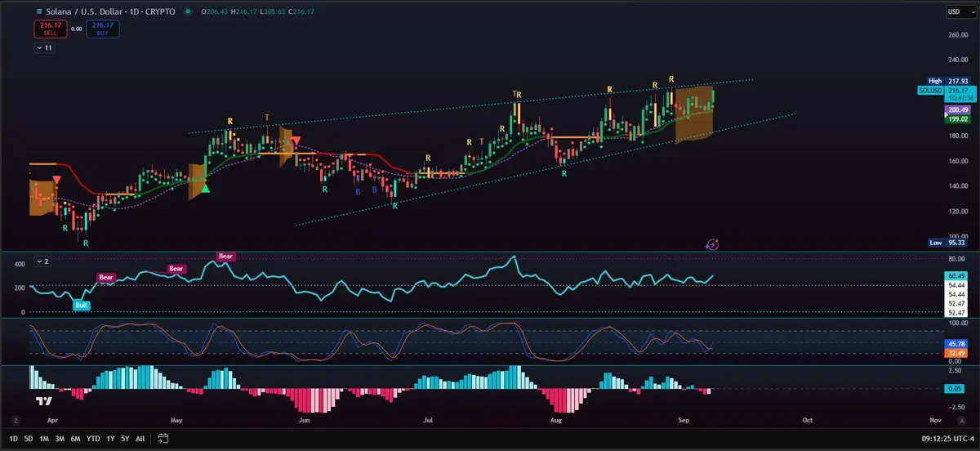Toggle auto-scale A button at bottom right
This screenshot has width=980, height=451.
coord(960,420)
